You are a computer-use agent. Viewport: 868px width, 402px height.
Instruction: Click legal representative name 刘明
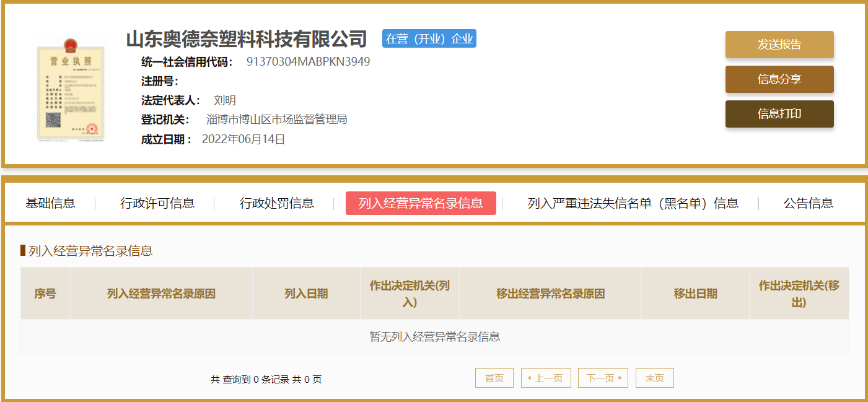[x=225, y=100]
